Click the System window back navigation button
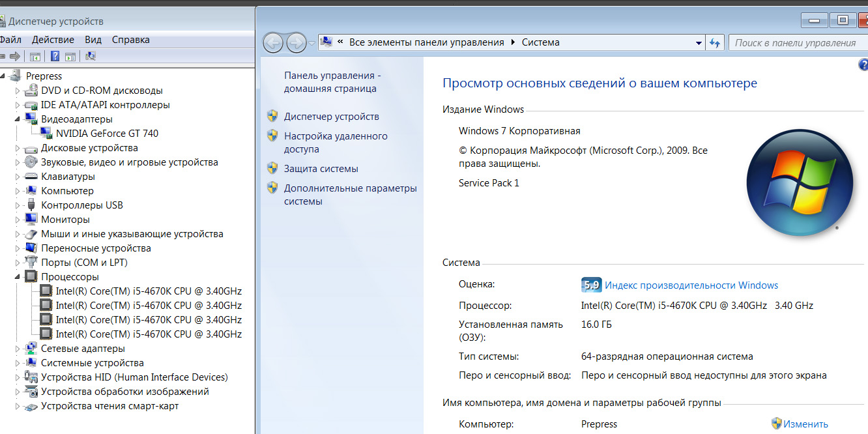The height and width of the screenshot is (434, 868). 273,43
